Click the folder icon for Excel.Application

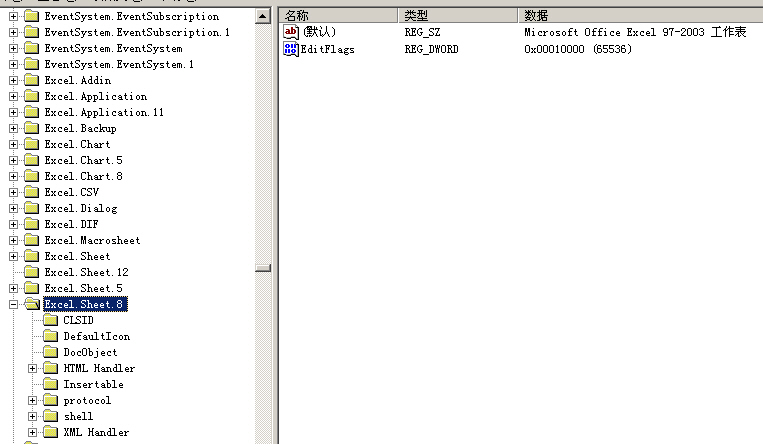pos(32,96)
